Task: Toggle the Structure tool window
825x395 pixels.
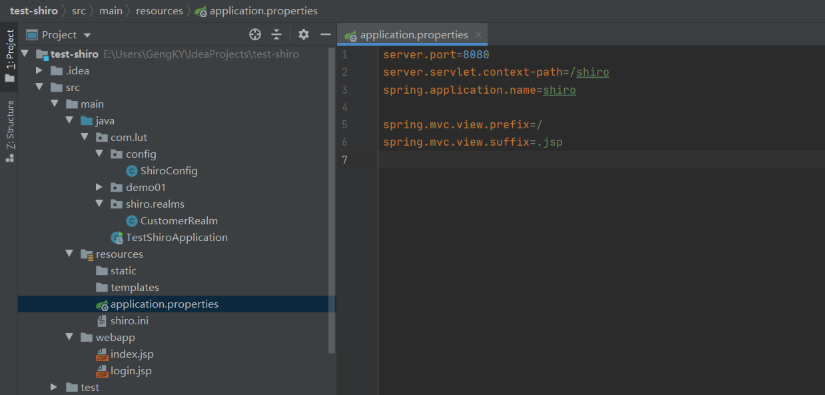Action: point(9,131)
